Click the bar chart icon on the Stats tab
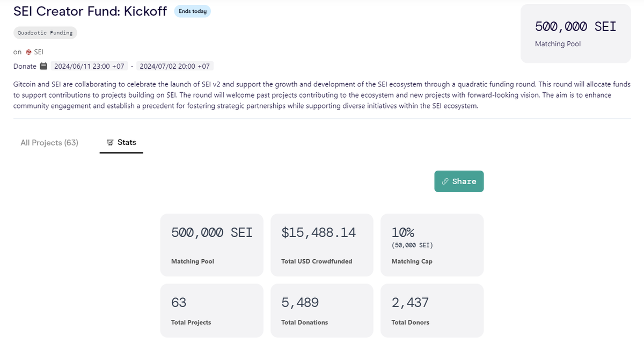Viewport: 644px width, 351px height. click(x=109, y=142)
